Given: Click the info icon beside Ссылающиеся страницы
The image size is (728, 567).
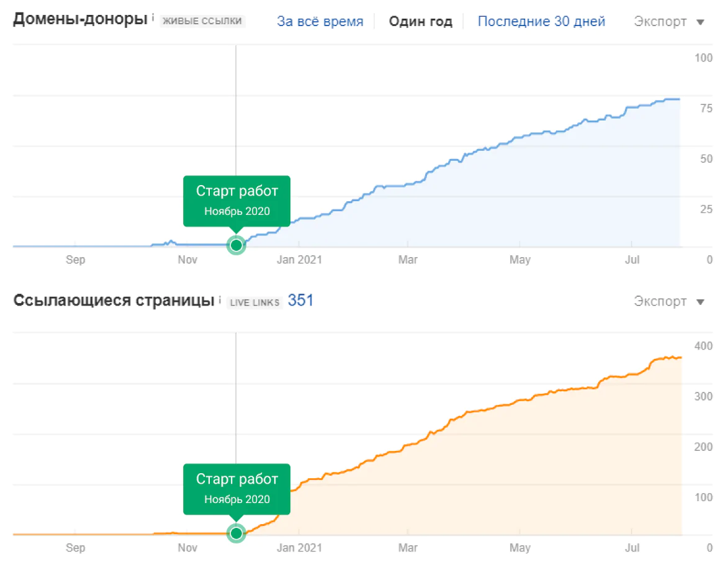Looking at the screenshot, I should [x=220, y=301].
